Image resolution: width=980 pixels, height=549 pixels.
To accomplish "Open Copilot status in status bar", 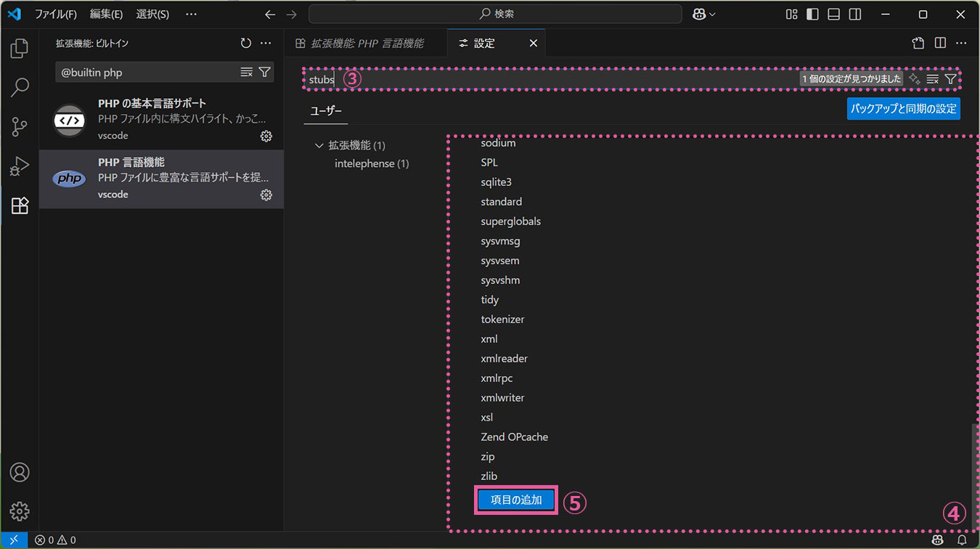I will coord(937,540).
